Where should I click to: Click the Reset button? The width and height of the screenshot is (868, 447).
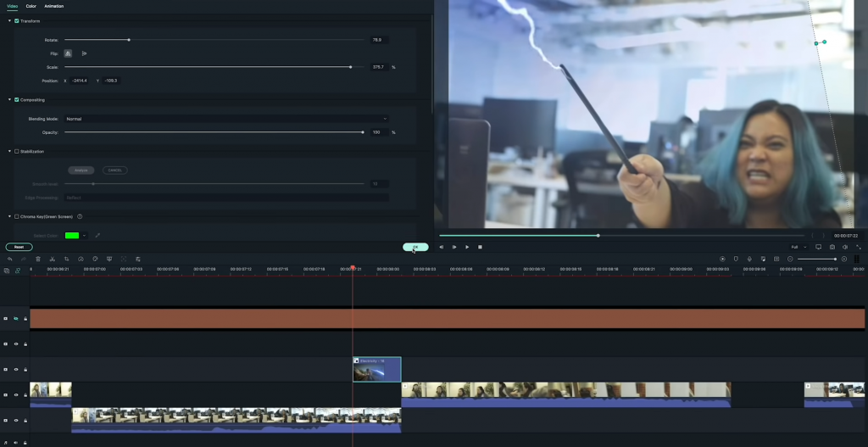coord(19,247)
